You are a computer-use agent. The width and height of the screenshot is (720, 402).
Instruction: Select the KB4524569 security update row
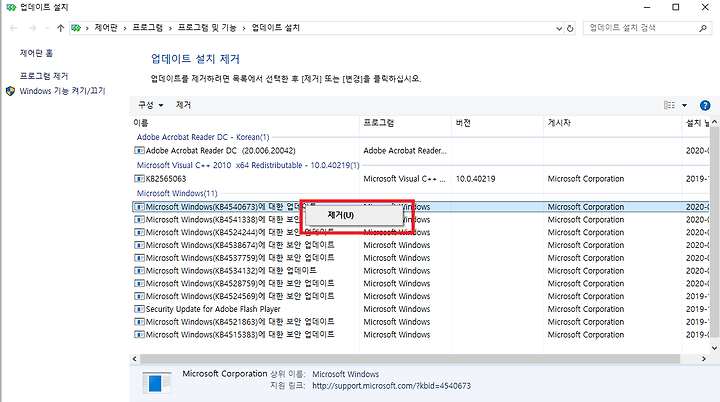point(420,296)
